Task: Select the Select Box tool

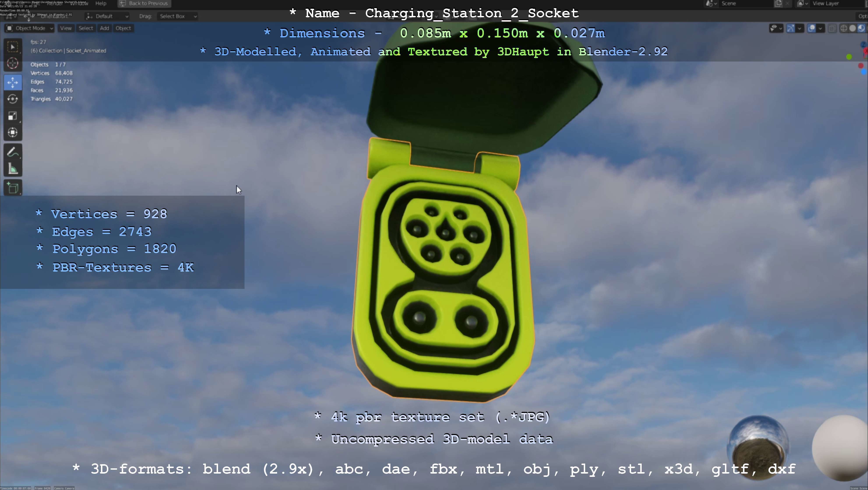Action: pos(13,47)
